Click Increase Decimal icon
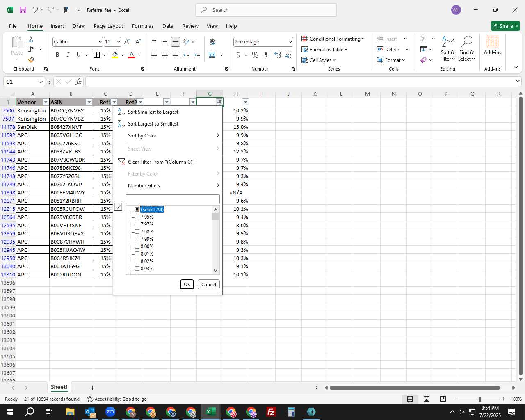This screenshot has width=525, height=420. (278, 55)
